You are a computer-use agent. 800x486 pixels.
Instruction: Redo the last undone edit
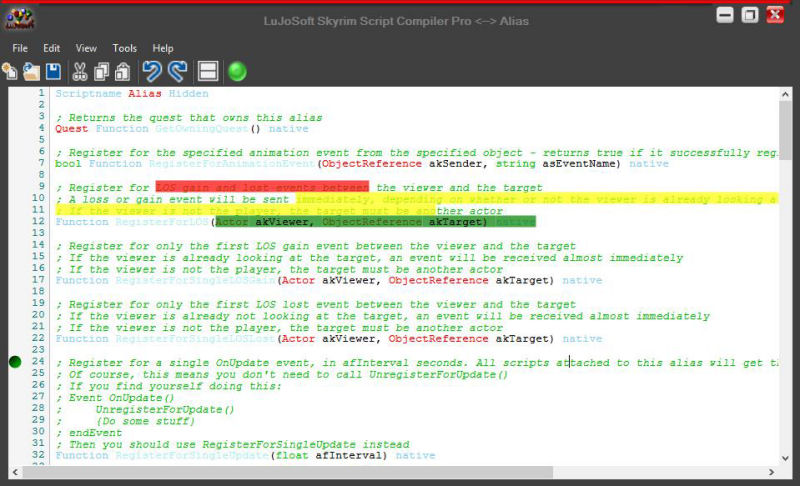click(x=177, y=71)
